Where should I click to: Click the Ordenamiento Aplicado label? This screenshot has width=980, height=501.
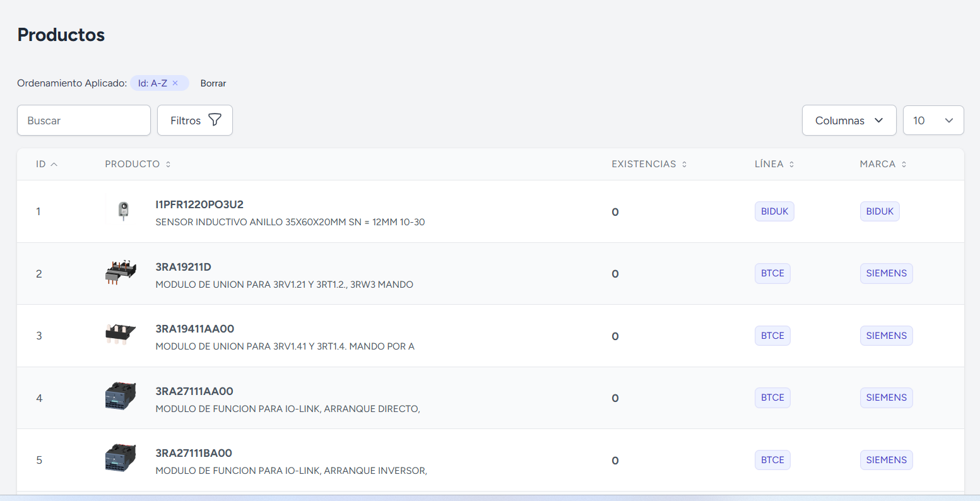[x=72, y=83]
